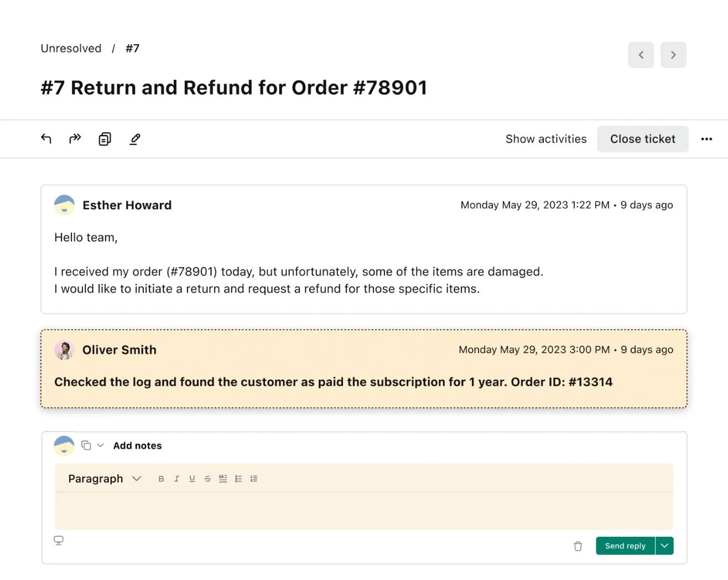Toggle italic formatting

[x=176, y=478]
